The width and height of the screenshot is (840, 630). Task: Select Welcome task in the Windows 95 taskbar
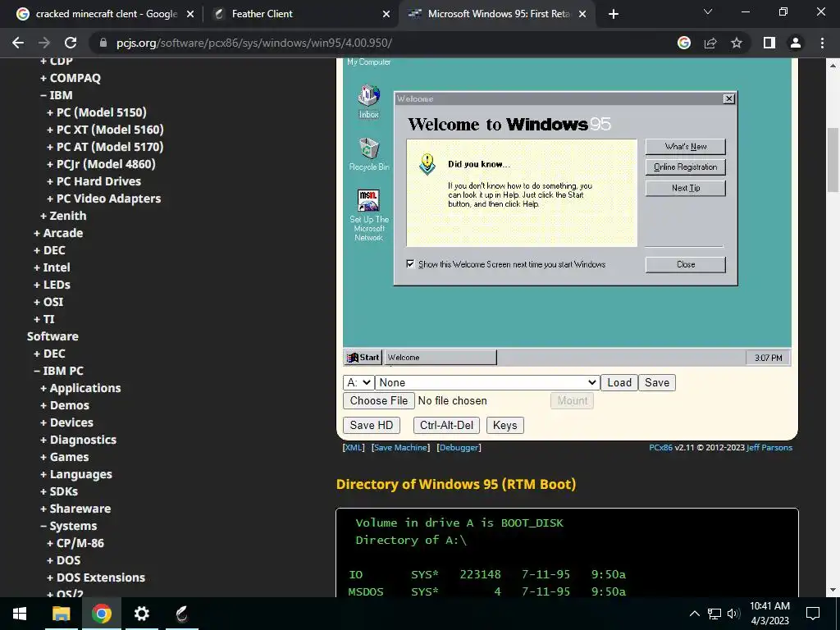[x=441, y=358]
